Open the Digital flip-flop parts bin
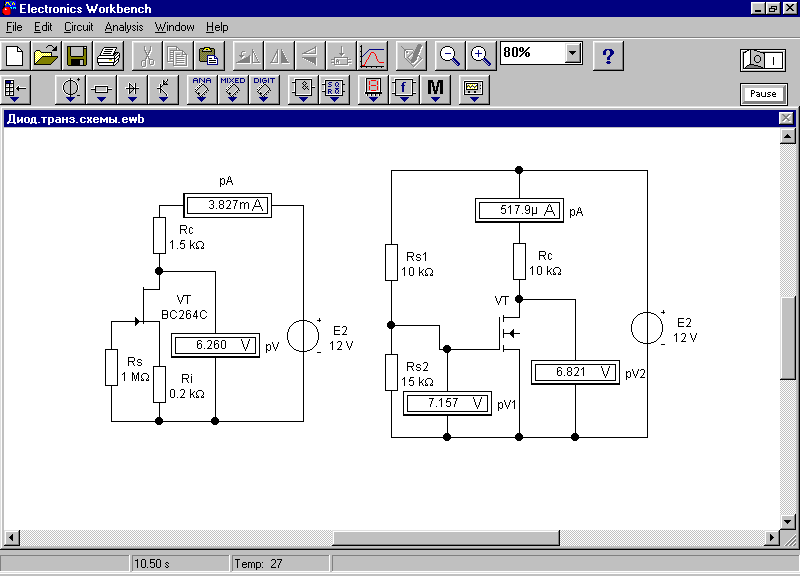Image resolution: width=800 pixels, height=576 pixels. point(334,90)
